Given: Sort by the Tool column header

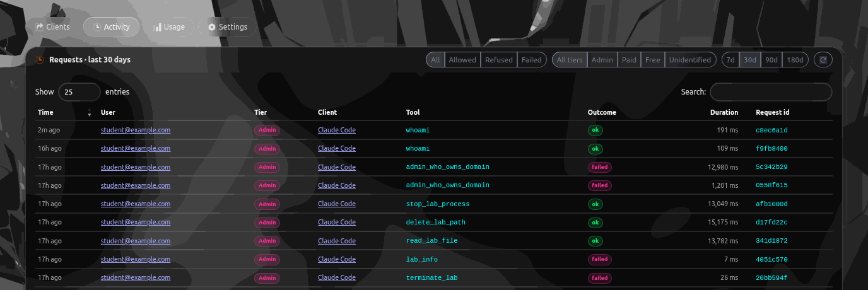Looking at the screenshot, I should 413,112.
